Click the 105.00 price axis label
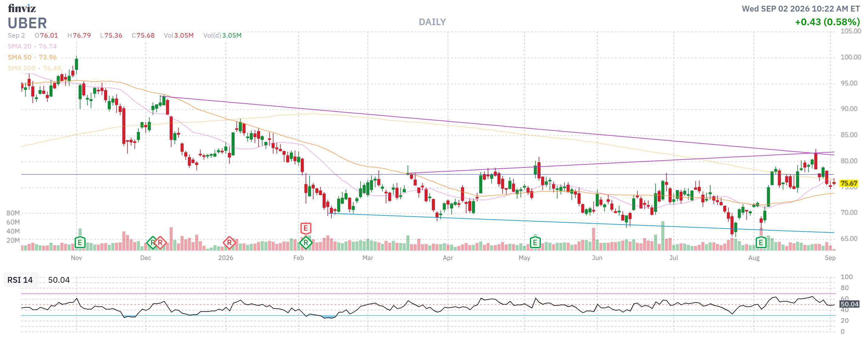 point(850,31)
